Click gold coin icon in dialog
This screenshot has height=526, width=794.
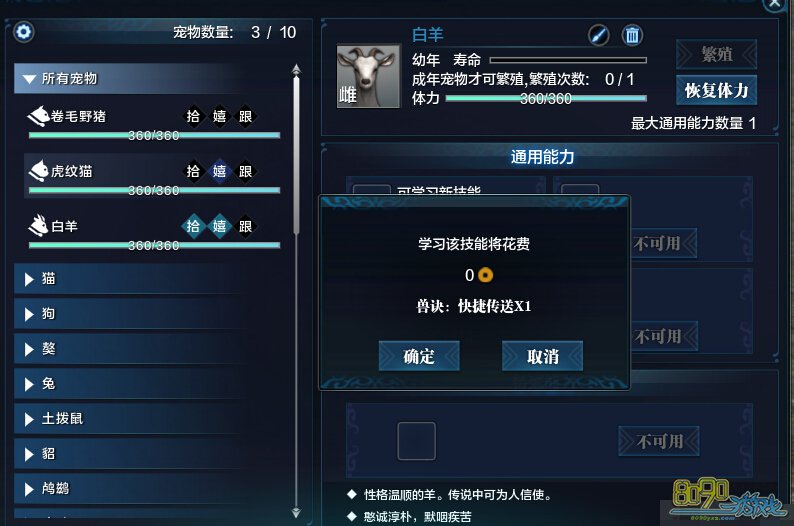pos(485,275)
